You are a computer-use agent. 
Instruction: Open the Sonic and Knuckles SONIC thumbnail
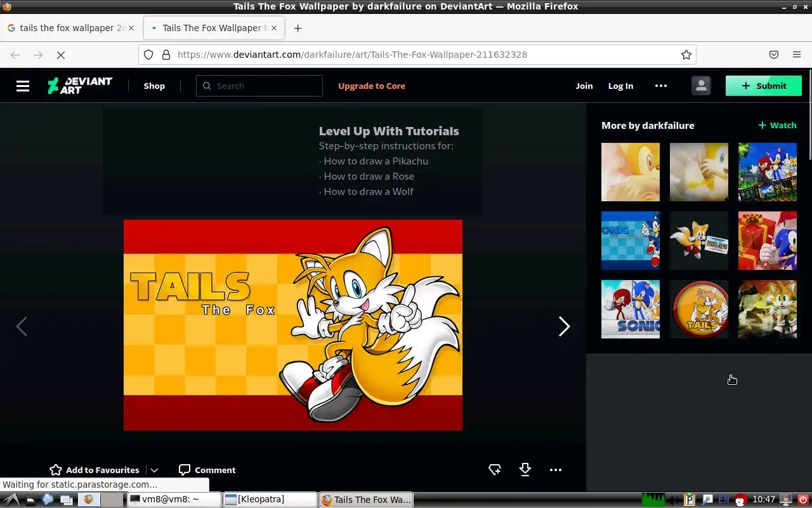click(631, 309)
